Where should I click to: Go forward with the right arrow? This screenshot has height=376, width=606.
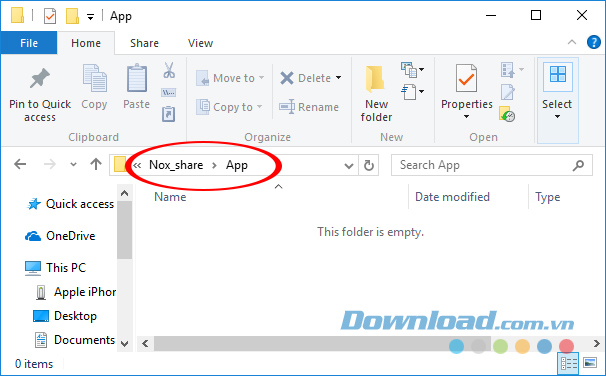50,165
